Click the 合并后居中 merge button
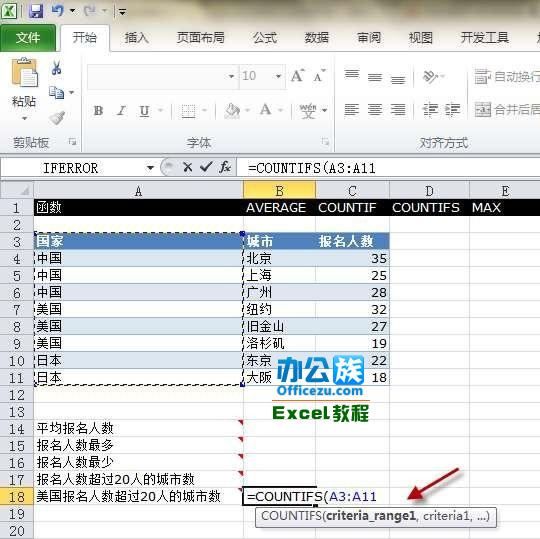Screen dimensions: 540x539 [x=507, y=110]
